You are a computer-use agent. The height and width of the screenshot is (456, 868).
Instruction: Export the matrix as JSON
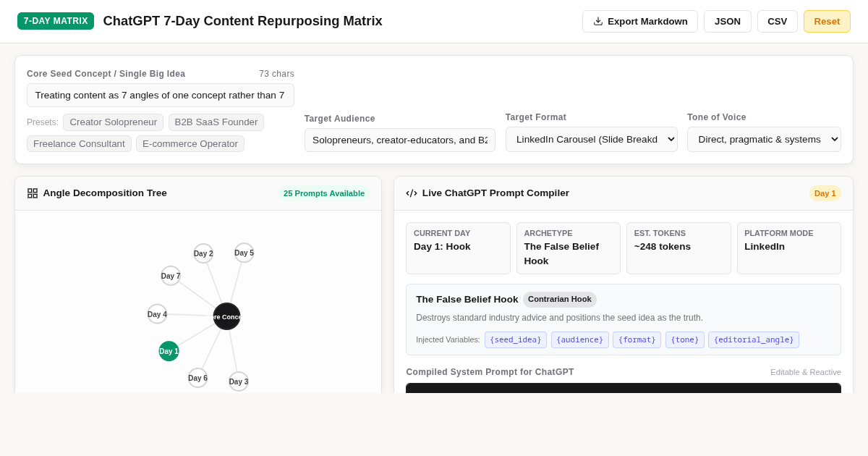728,21
